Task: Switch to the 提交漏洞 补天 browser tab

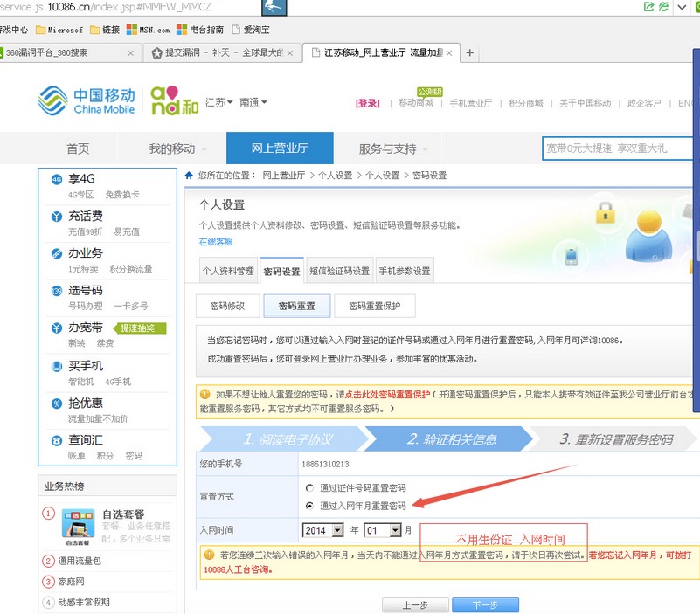Action: pyautogui.click(x=224, y=52)
